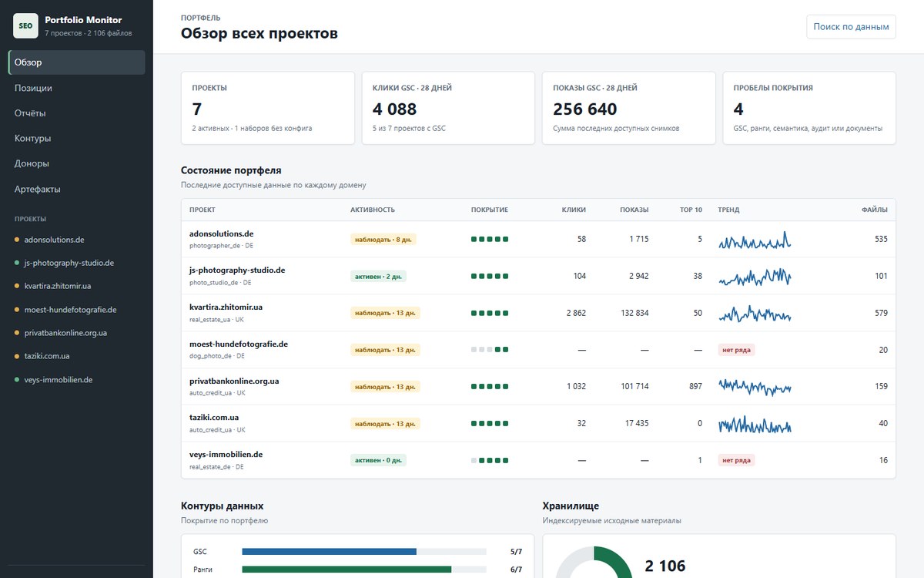
Task: Click the trend sparkline for taziki.com.ua
Action: point(755,424)
